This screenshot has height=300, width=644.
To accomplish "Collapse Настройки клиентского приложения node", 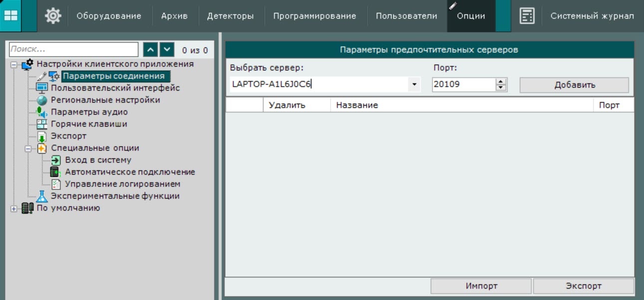I will 14,64.
